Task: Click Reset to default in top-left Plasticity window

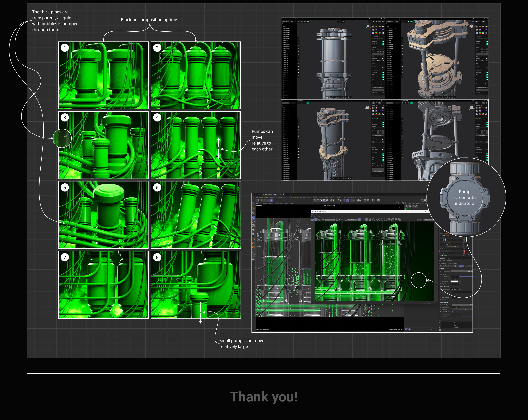Action: [x=378, y=54]
